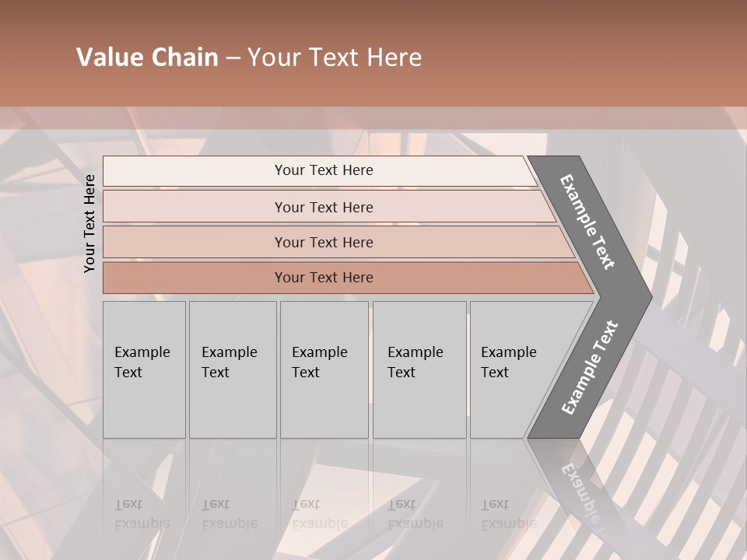Click the darkest bottom 'Your Text Here' bar
The height and width of the screenshot is (560, 747).
tap(323, 278)
